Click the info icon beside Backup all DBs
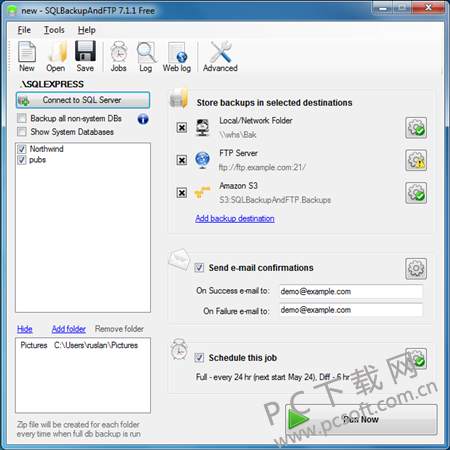Viewport: 450px width, 450px height. 143,119
